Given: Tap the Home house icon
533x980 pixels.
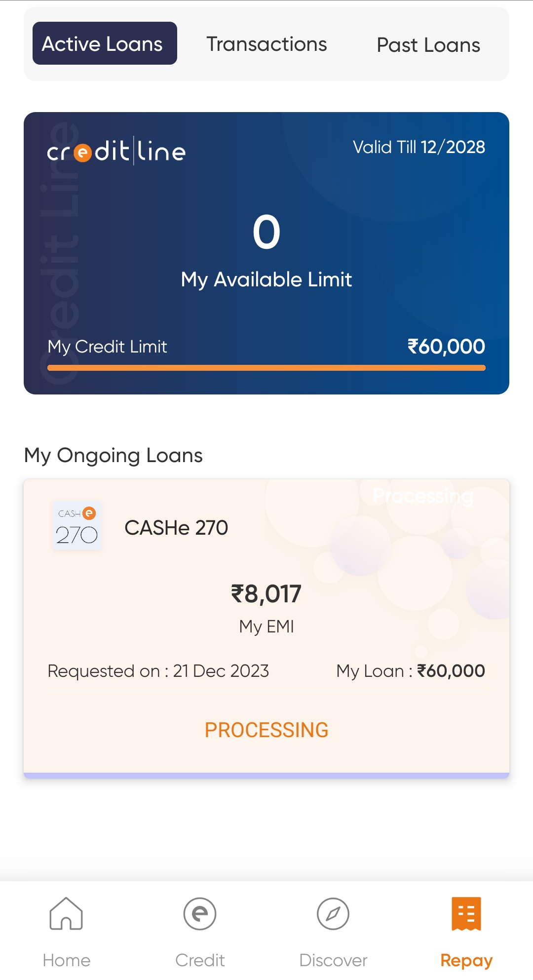Looking at the screenshot, I should coord(66,913).
